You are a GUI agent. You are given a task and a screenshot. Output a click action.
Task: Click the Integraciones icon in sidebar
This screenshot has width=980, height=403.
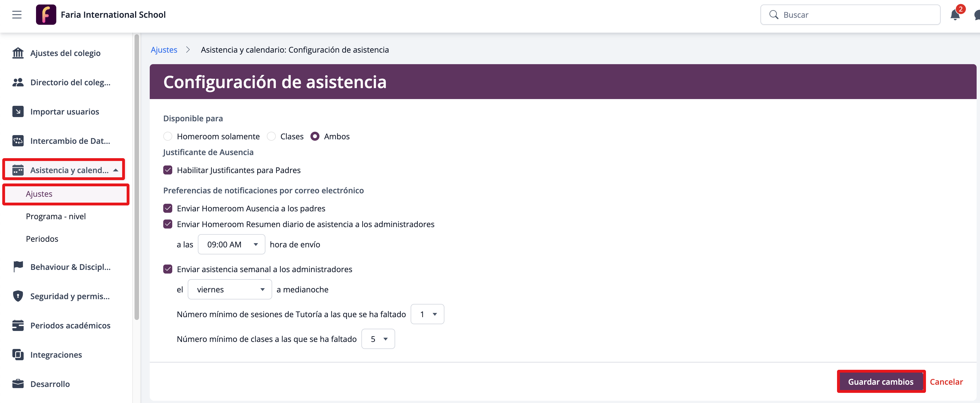(x=18, y=355)
